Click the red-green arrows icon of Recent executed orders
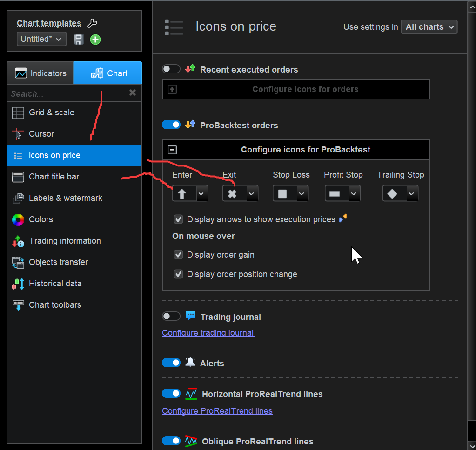The image size is (476, 450). 190,68
